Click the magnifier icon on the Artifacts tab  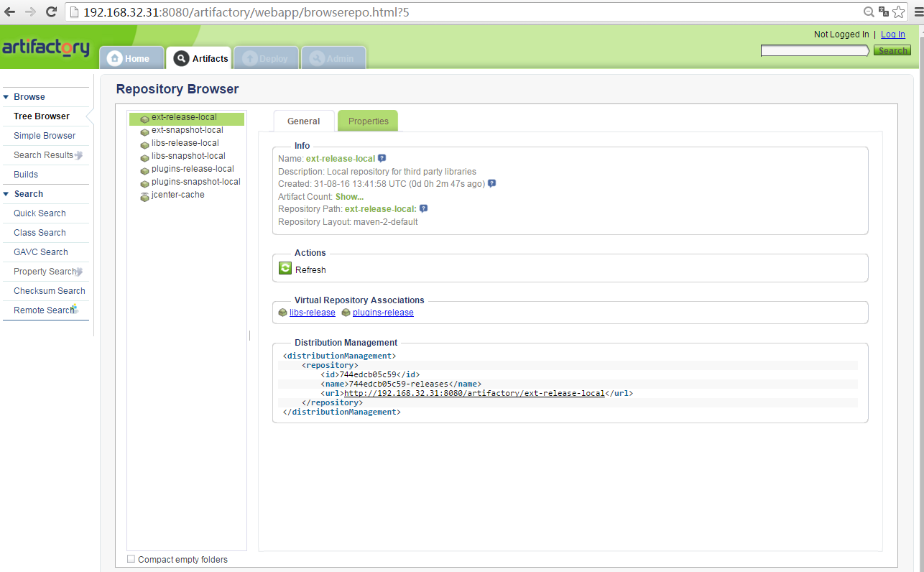point(181,58)
